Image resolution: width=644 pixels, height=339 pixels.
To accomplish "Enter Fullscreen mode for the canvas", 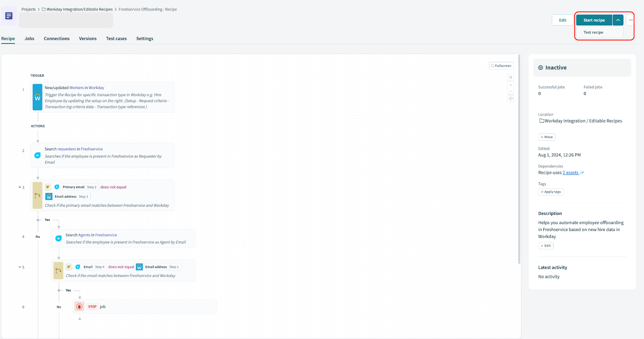I will point(501,66).
